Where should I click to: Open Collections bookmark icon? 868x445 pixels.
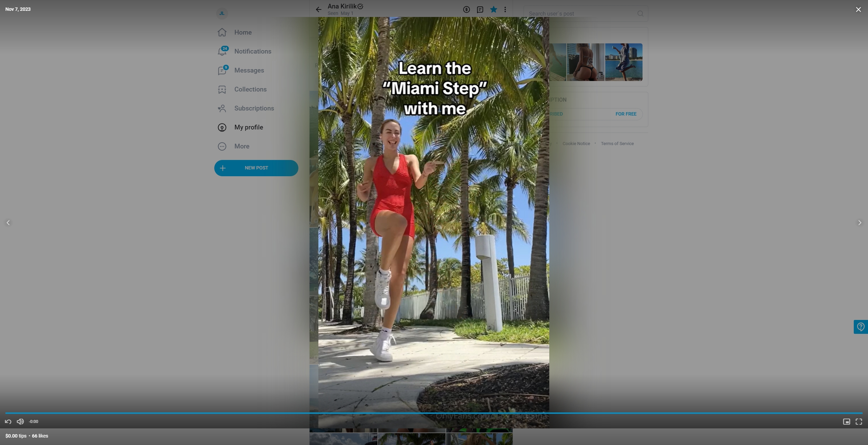[x=222, y=89]
